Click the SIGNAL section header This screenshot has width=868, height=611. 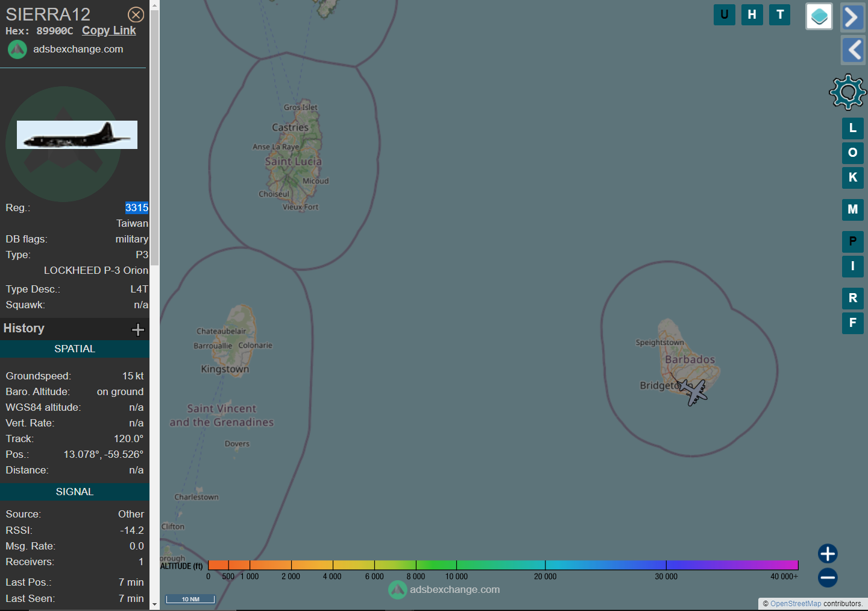[75, 492]
